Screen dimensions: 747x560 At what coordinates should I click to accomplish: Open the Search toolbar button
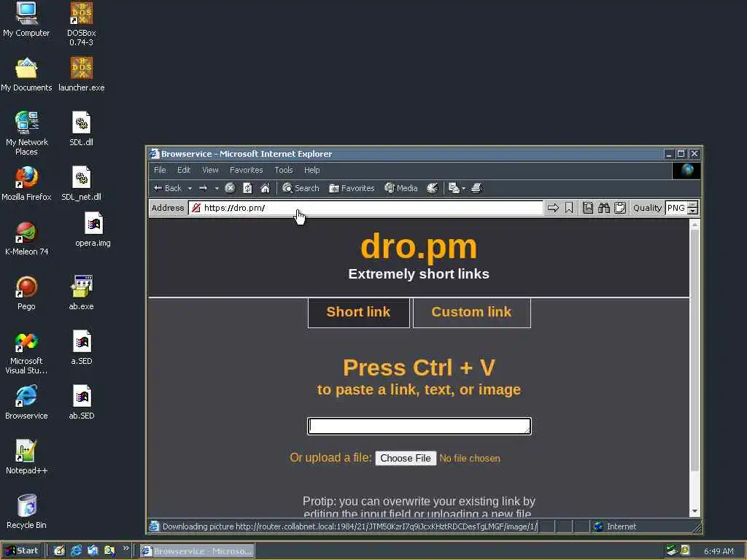[x=301, y=188]
